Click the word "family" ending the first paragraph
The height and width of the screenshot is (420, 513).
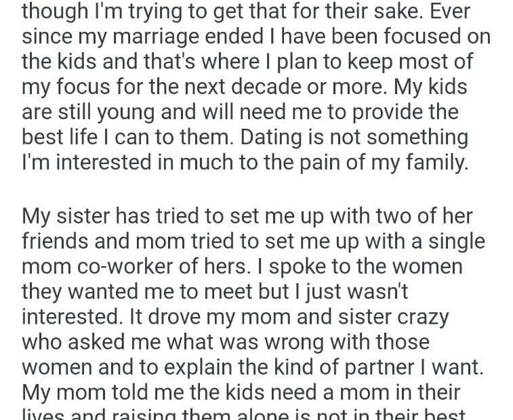[x=436, y=162]
